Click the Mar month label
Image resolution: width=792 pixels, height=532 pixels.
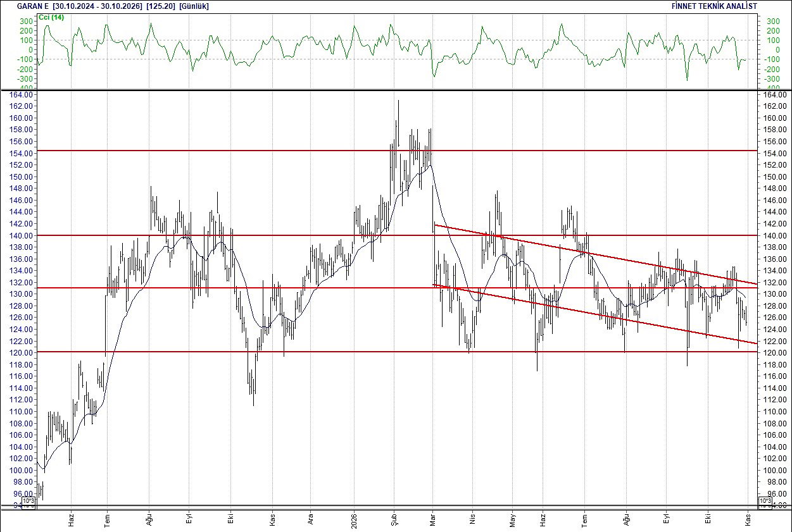click(x=434, y=520)
